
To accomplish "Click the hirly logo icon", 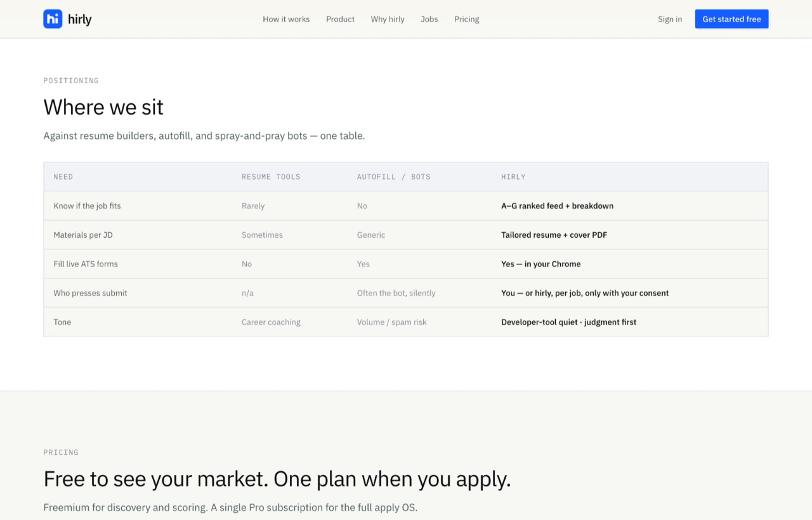I will pos(53,19).
